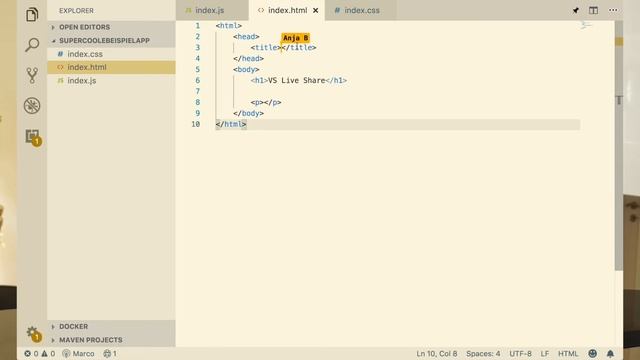640x360 pixels.
Task: Open the More Actions ellipsis menu
Action: pos(613,10)
